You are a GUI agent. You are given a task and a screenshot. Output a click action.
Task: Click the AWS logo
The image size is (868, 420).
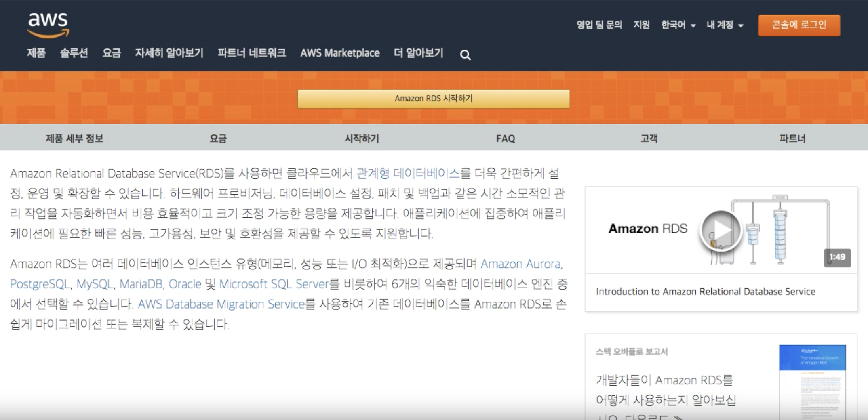[48, 25]
